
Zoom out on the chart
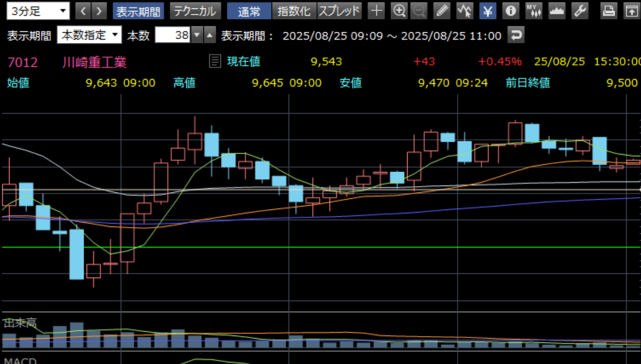click(419, 11)
